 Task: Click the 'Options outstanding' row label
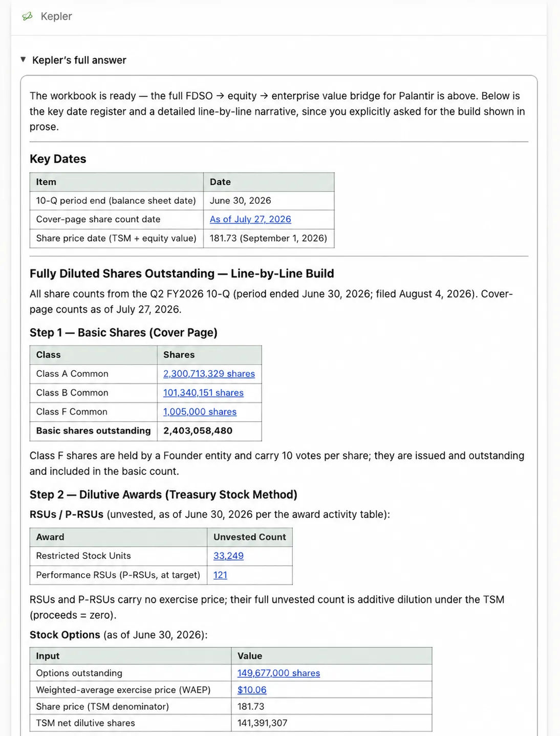coord(79,673)
